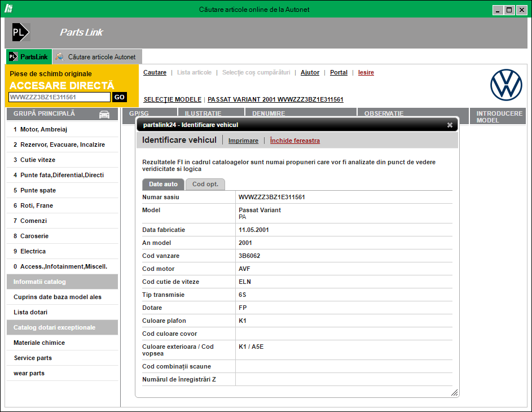The height and width of the screenshot is (412, 532).
Task: Grab the dialog resize grip corner
Action: pos(455,393)
